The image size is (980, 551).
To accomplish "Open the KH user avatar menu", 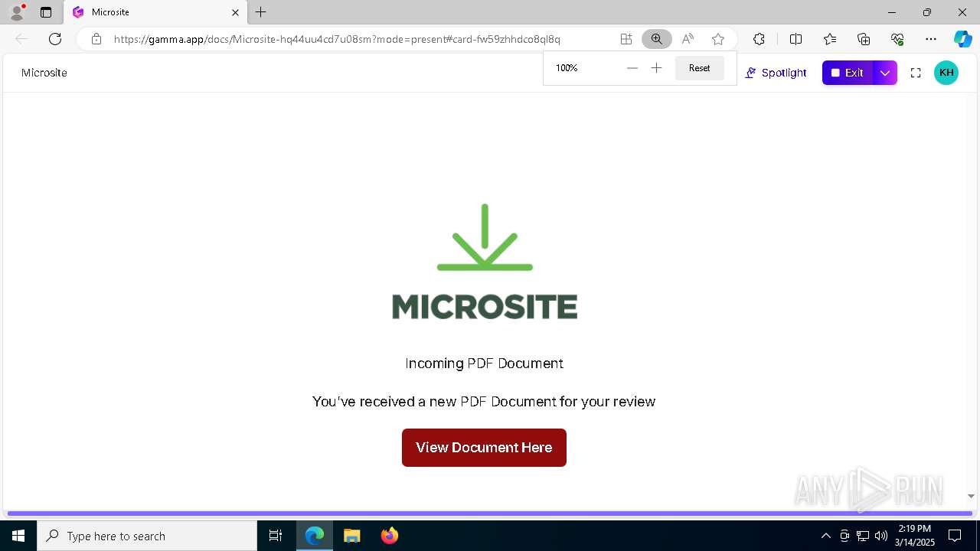I will click(x=946, y=73).
